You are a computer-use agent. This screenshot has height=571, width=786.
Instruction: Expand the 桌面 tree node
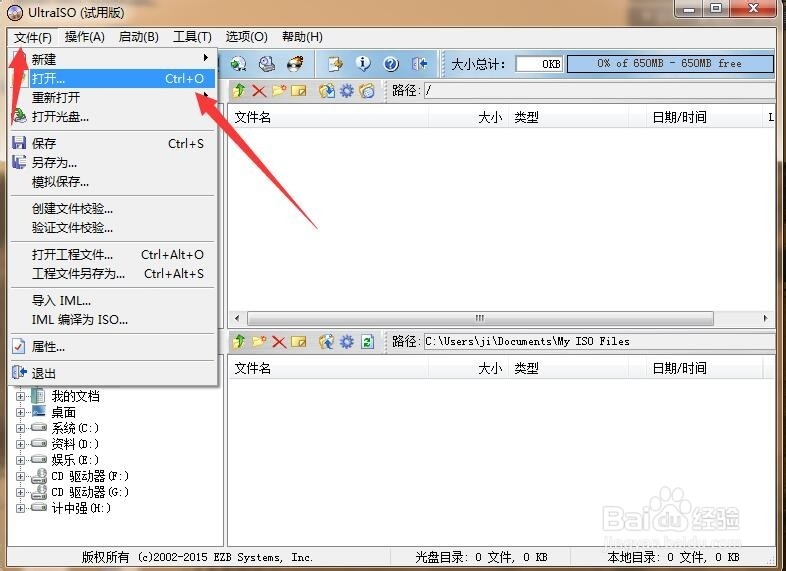20,413
